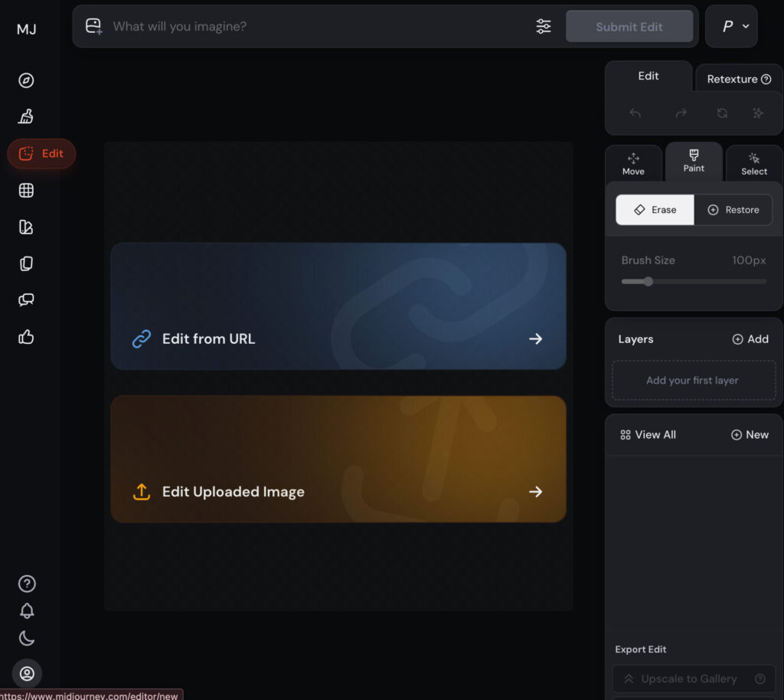This screenshot has width=784, height=700.
Task: Click the 'What will you imagine?' prompt field
Action: [314, 27]
